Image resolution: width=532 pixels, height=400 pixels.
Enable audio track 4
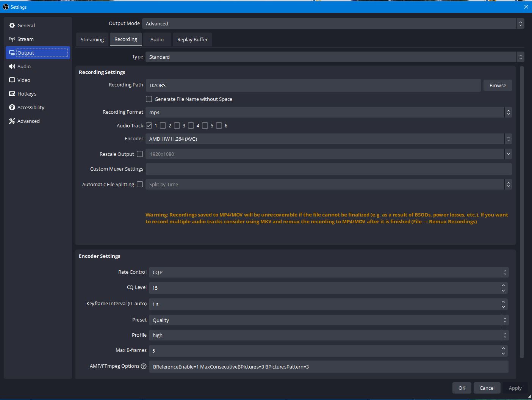[191, 125]
